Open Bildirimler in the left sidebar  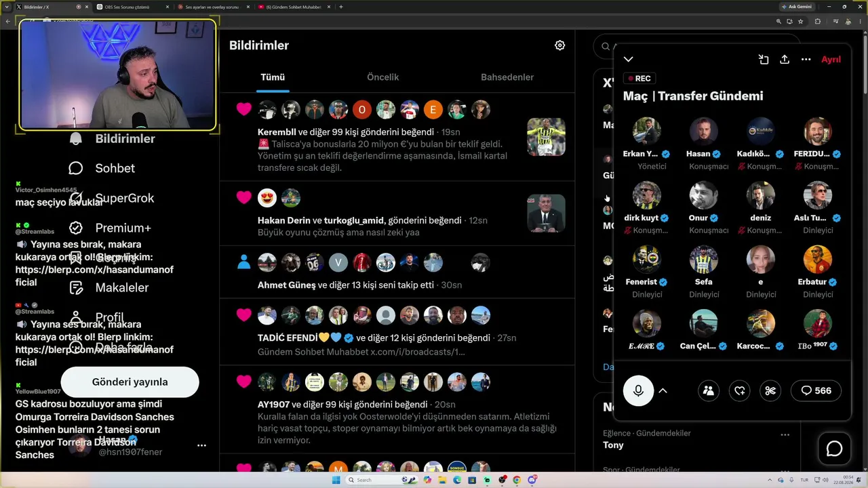coord(113,139)
